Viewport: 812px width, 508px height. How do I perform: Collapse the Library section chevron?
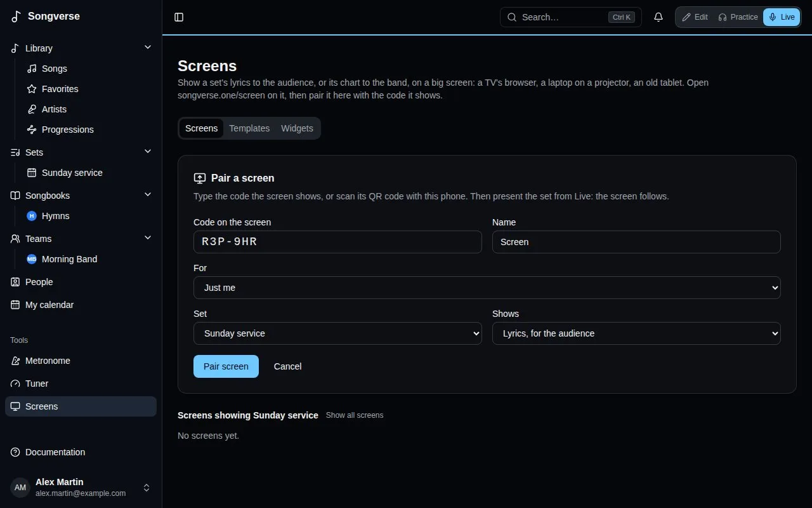point(148,48)
